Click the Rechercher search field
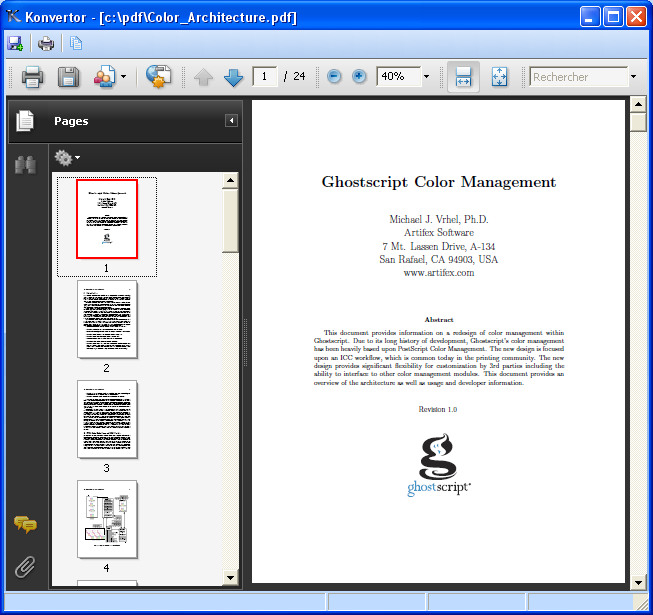The width and height of the screenshot is (653, 615). pos(578,77)
